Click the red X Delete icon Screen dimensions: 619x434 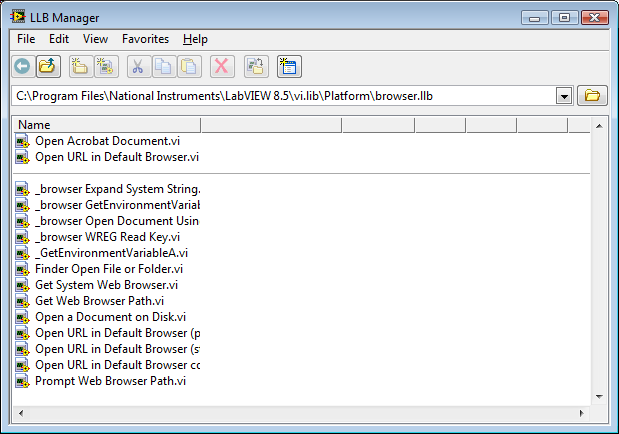point(222,66)
